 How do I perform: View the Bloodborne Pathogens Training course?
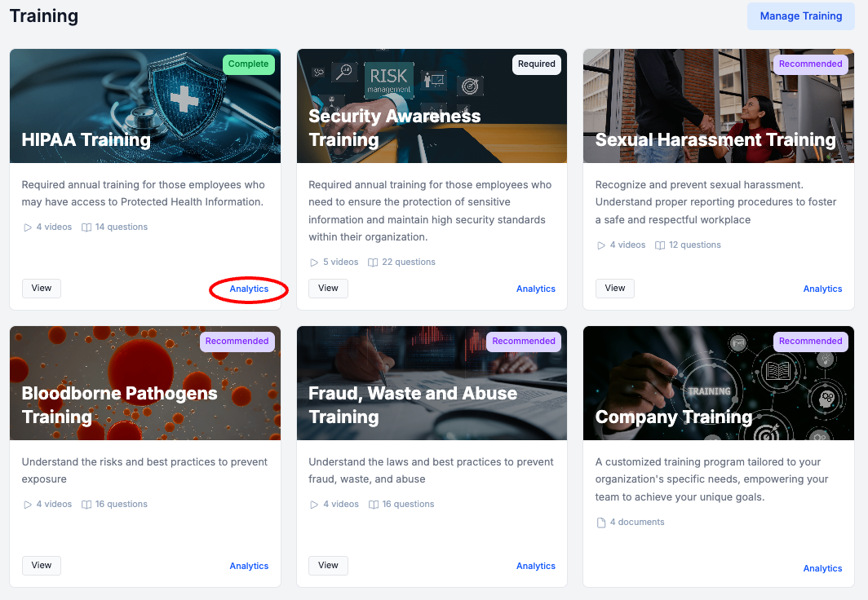click(42, 565)
